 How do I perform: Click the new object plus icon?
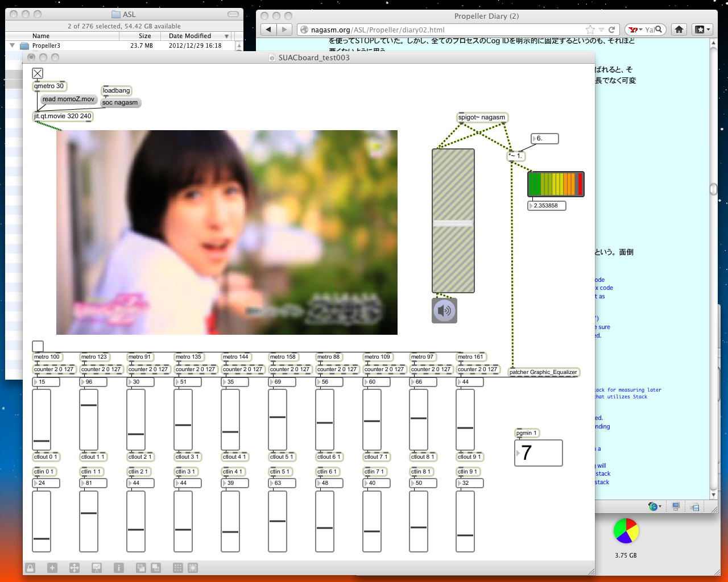click(52, 568)
